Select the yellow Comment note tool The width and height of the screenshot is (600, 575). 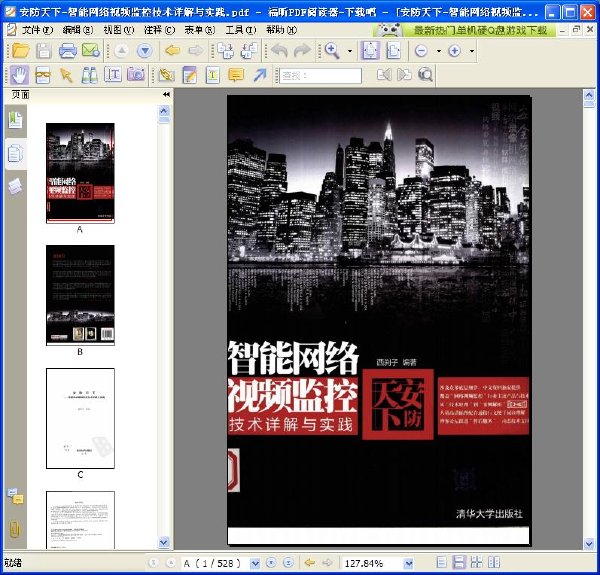click(x=236, y=75)
